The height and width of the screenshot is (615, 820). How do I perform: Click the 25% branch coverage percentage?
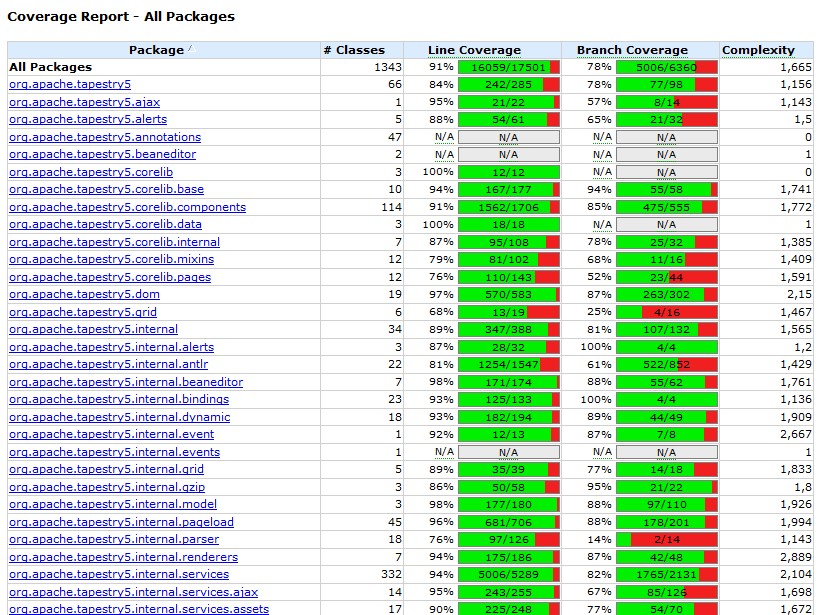coord(599,312)
